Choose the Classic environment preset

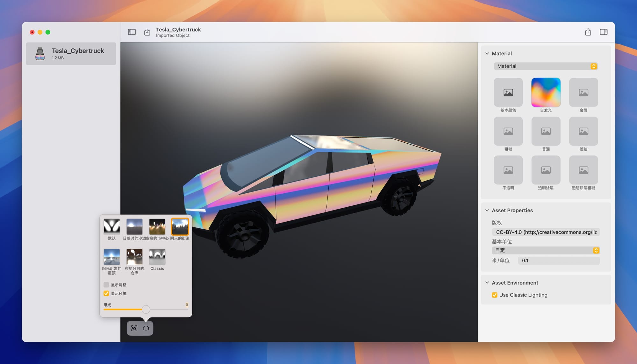coord(157,257)
